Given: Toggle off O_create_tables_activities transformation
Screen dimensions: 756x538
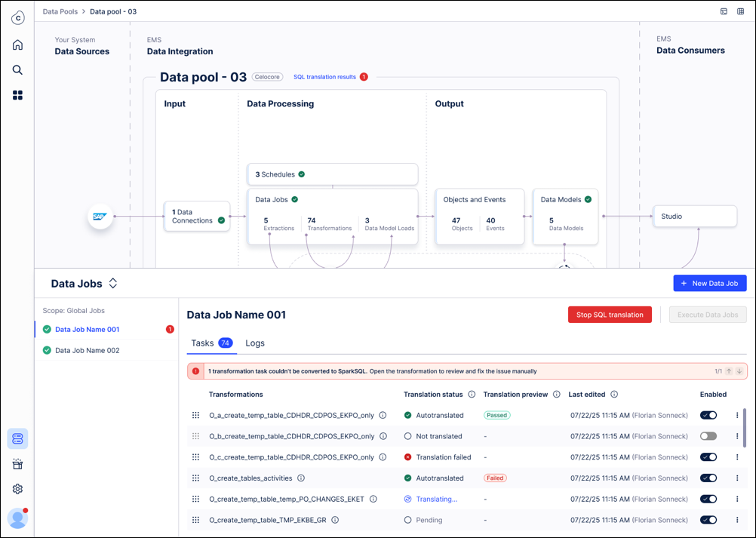Looking at the screenshot, I should [708, 478].
